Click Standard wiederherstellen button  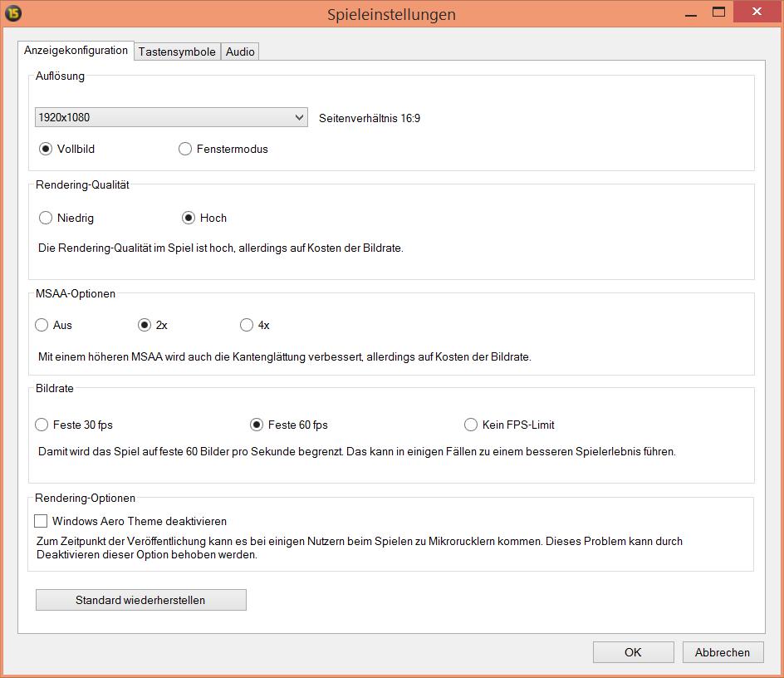pyautogui.click(x=140, y=600)
